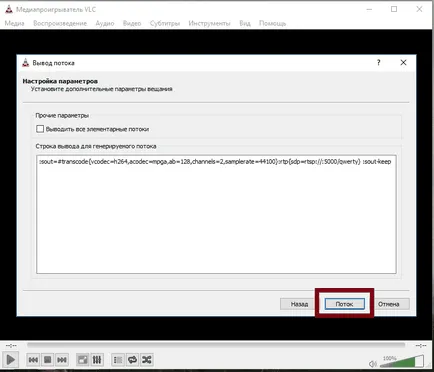The image size is (434, 372).
Task: Maximize the VLC main window
Action: [394, 9]
